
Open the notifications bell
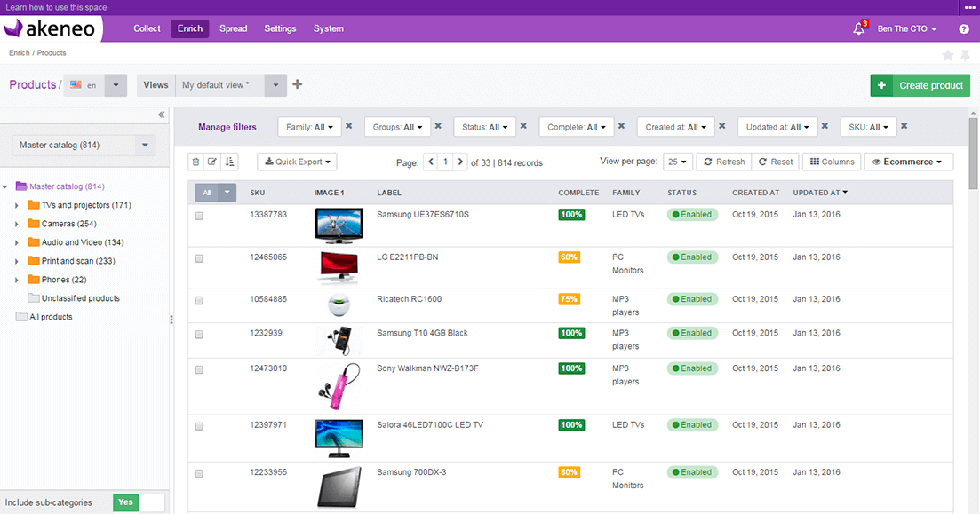(857, 28)
